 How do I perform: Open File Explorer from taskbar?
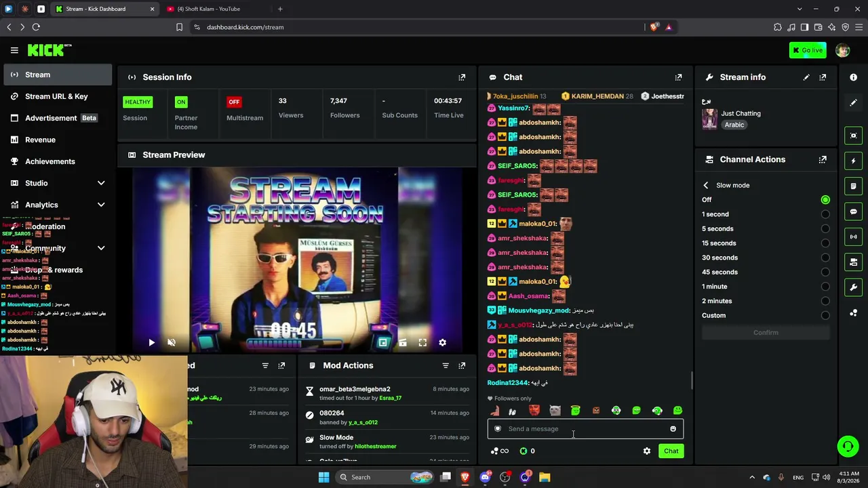tap(545, 477)
